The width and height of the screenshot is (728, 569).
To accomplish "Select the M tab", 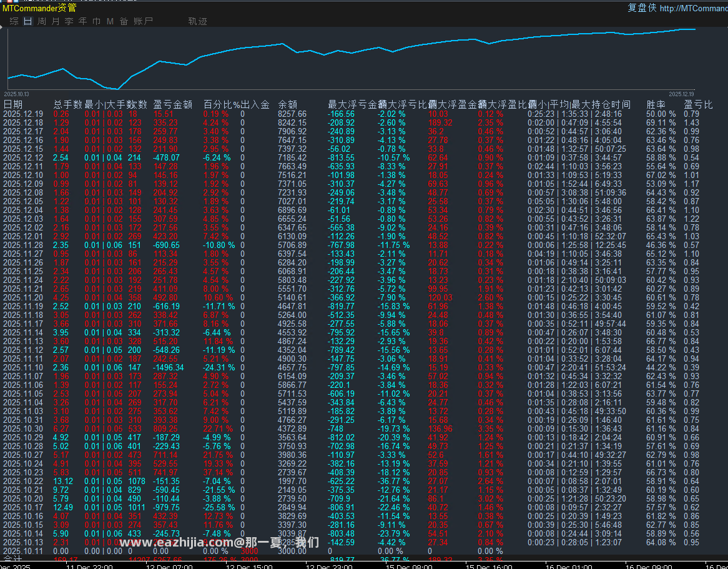I will click(x=110, y=21).
